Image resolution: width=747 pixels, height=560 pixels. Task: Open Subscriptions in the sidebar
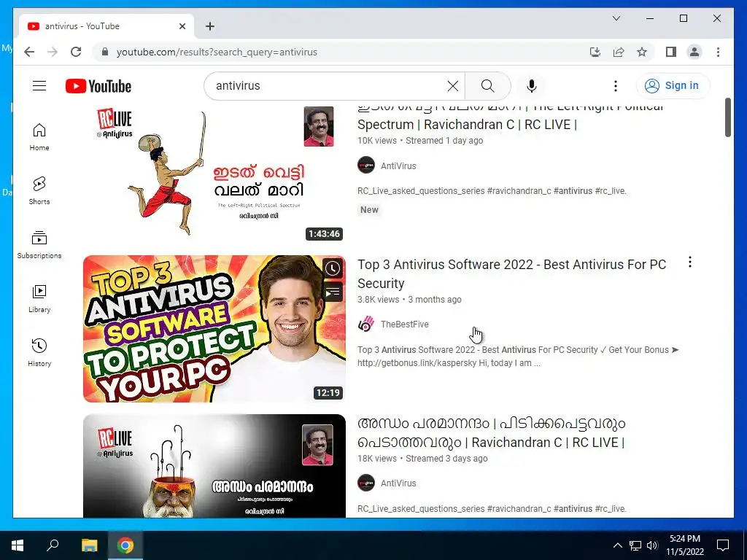pyautogui.click(x=39, y=245)
